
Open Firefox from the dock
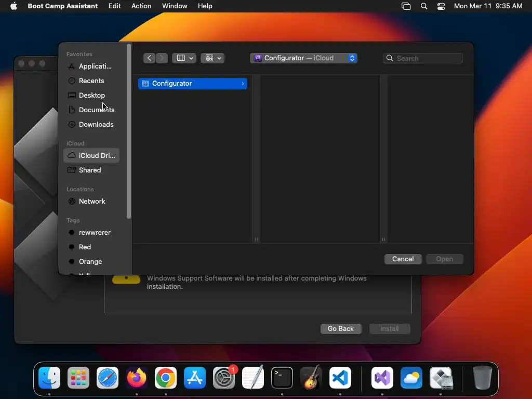(137, 378)
